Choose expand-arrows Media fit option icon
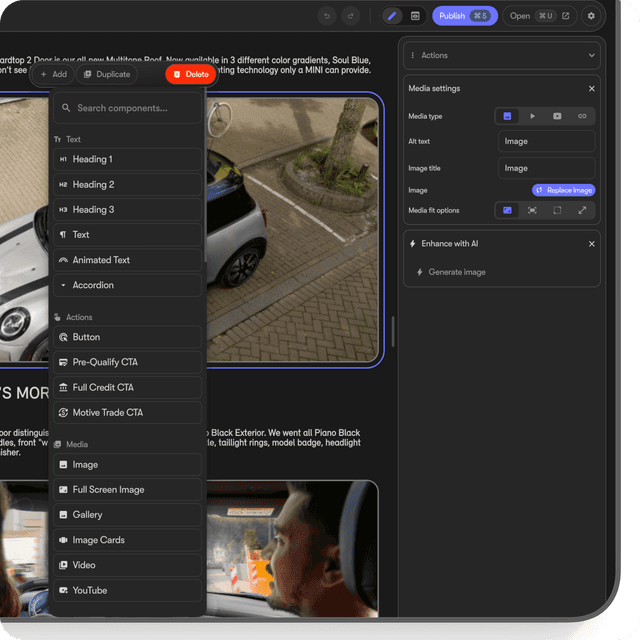Image resolution: width=640 pixels, height=640 pixels. pyautogui.click(x=582, y=211)
